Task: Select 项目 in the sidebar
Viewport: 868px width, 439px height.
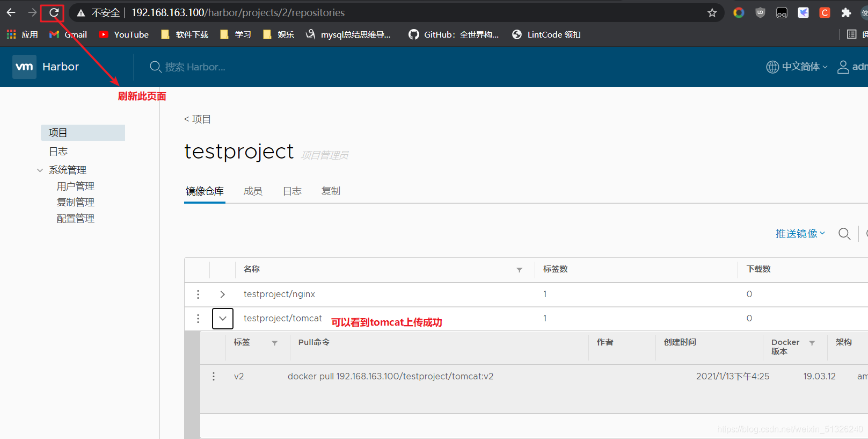Action: pos(83,133)
